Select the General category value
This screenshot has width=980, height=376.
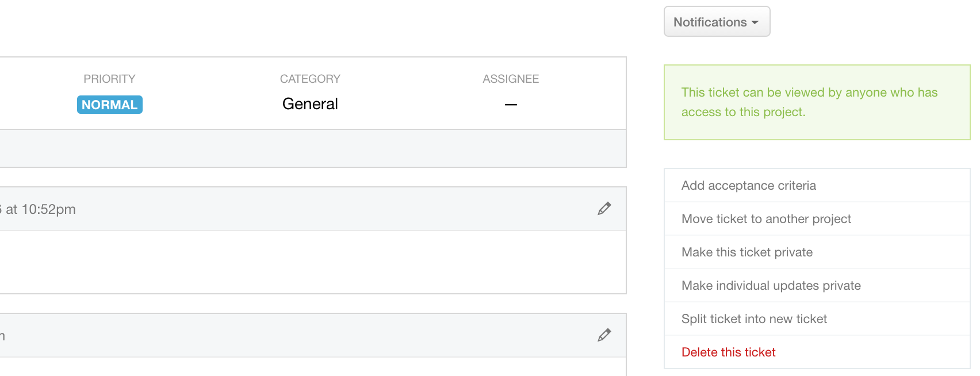(x=310, y=104)
